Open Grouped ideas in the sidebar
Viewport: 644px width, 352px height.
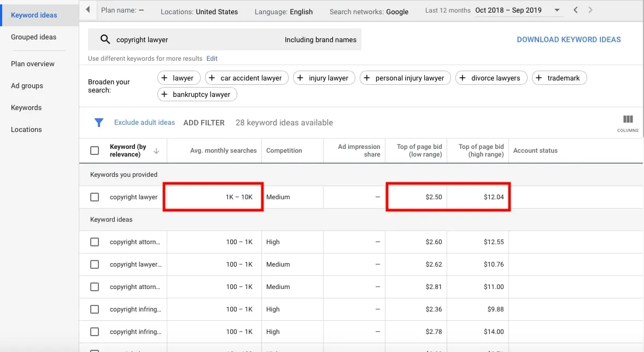tap(33, 37)
